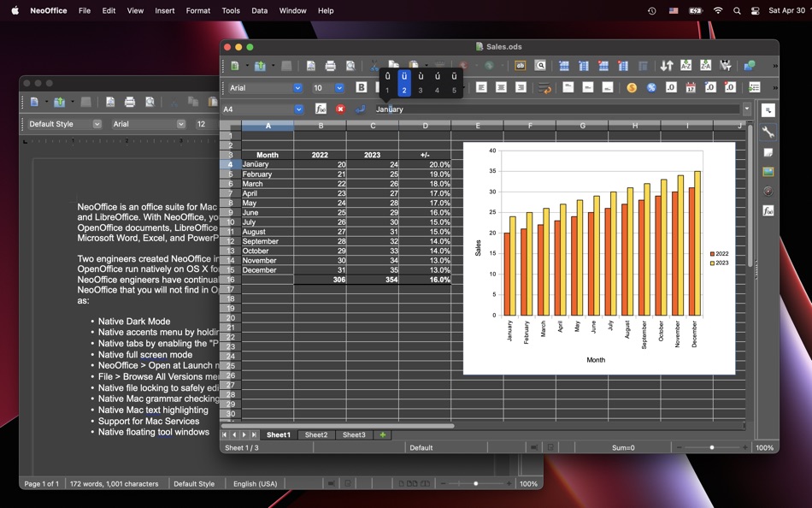
Task: Click zoom-in plus in Sales.ods status bar
Action: pyautogui.click(x=744, y=447)
